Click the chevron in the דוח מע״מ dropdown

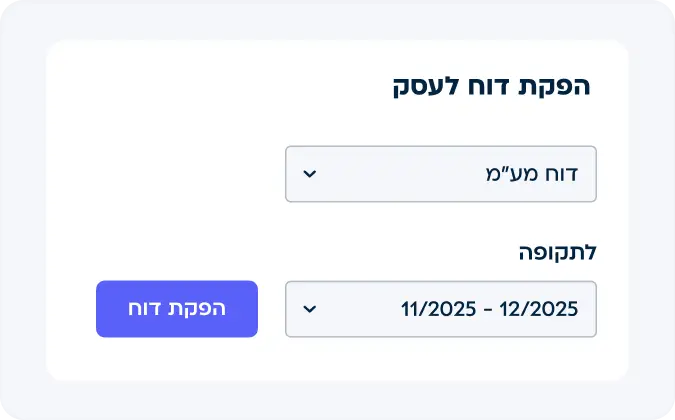click(310, 174)
